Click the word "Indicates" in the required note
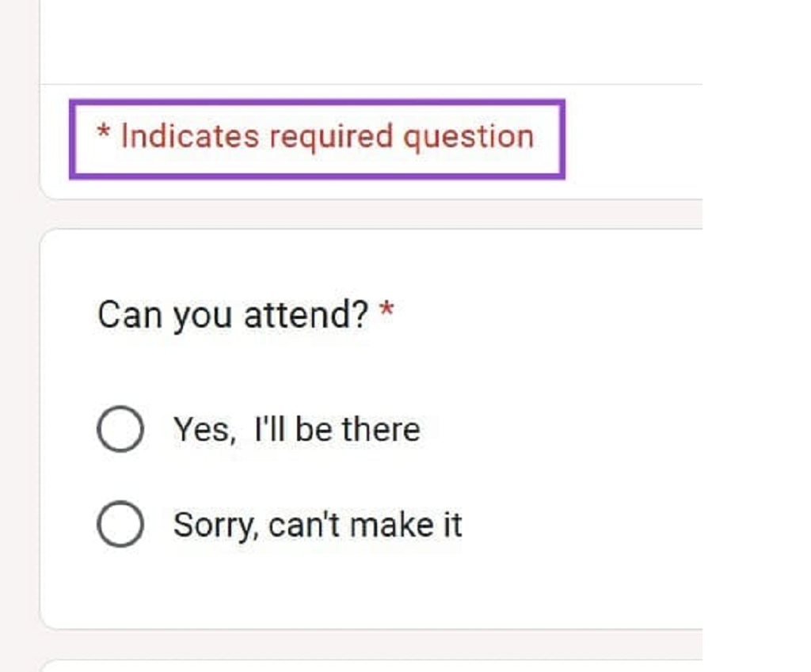 coord(190,136)
